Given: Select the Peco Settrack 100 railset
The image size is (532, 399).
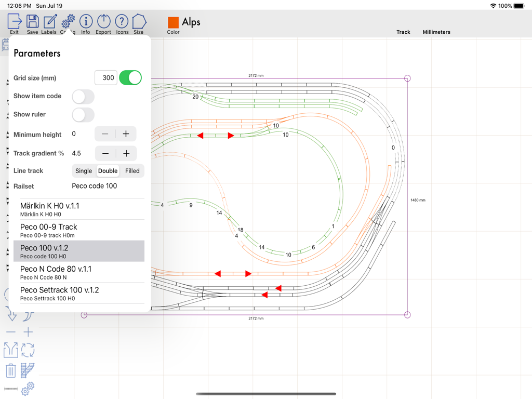Looking at the screenshot, I should pos(78,293).
